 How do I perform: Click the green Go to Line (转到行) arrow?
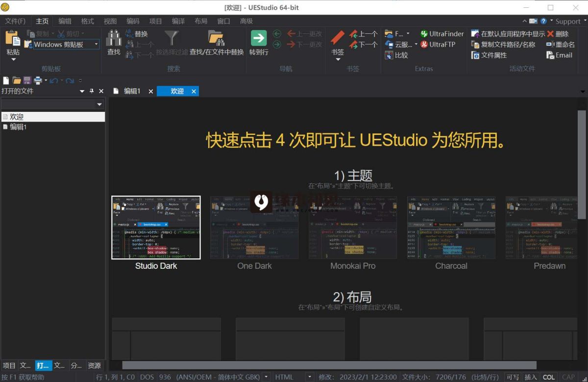point(258,38)
